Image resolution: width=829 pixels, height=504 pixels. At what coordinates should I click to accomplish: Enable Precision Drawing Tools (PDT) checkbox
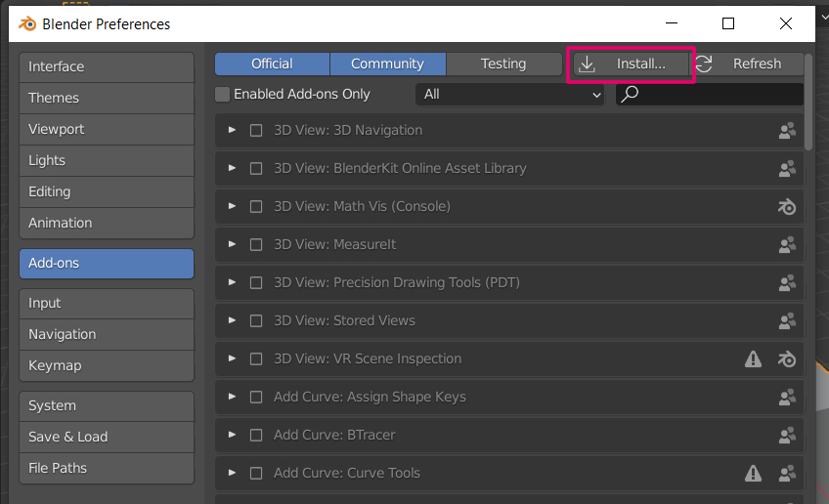[256, 282]
